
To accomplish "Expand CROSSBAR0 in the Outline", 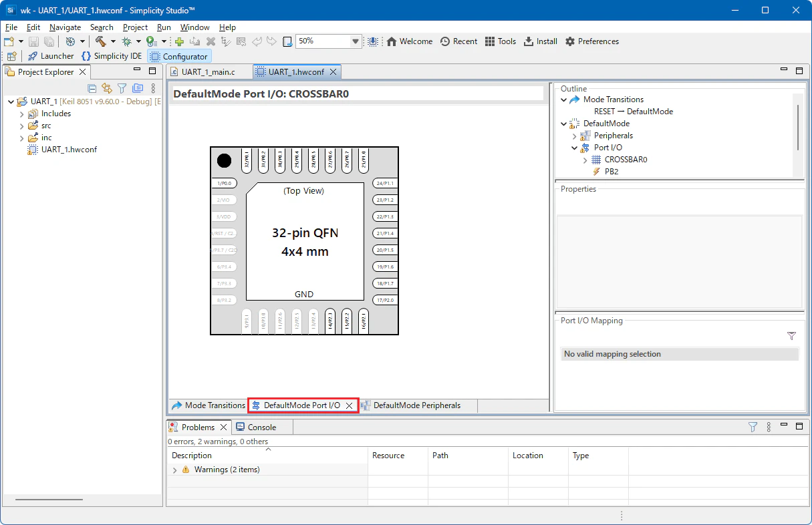I will click(x=585, y=160).
